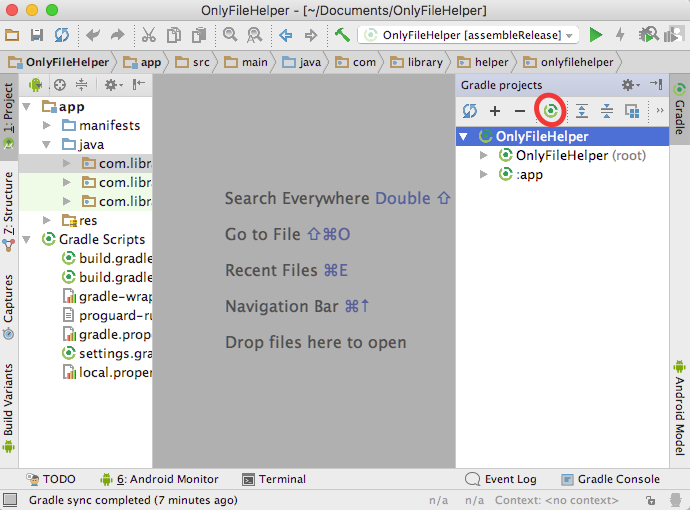Open Gradle projects panel settings gear
This screenshot has width=690, height=510.
pos(630,84)
